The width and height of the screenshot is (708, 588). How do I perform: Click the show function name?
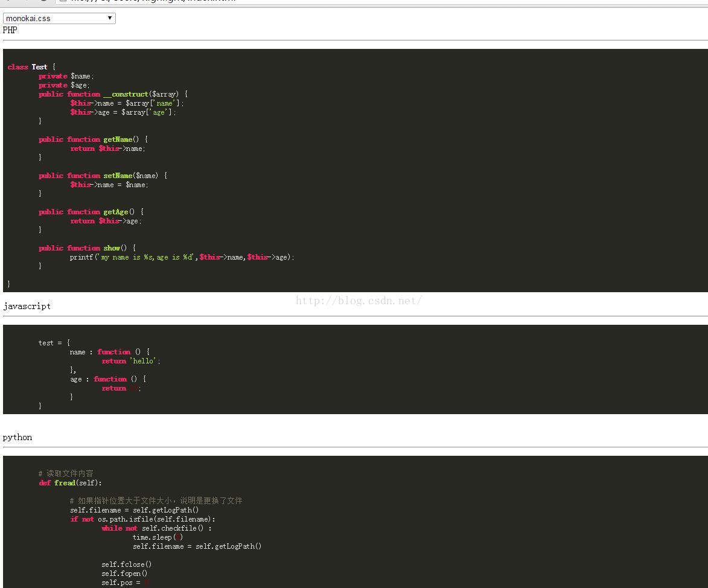click(x=111, y=248)
